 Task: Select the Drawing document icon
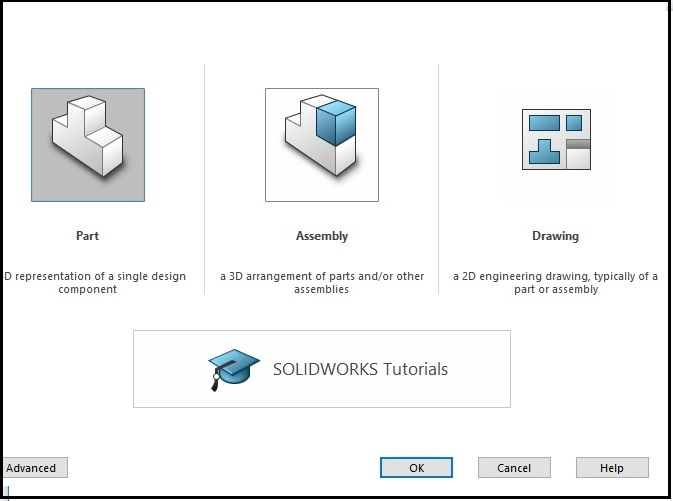pos(556,140)
